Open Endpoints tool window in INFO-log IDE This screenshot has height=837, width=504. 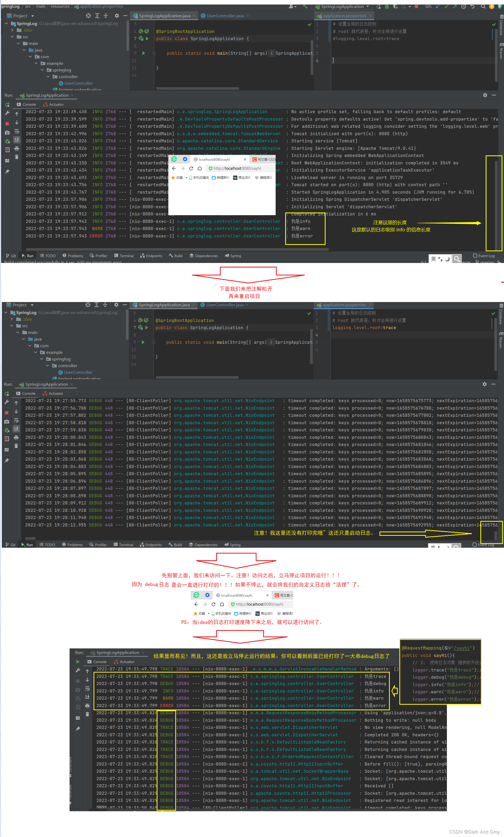[x=151, y=256]
